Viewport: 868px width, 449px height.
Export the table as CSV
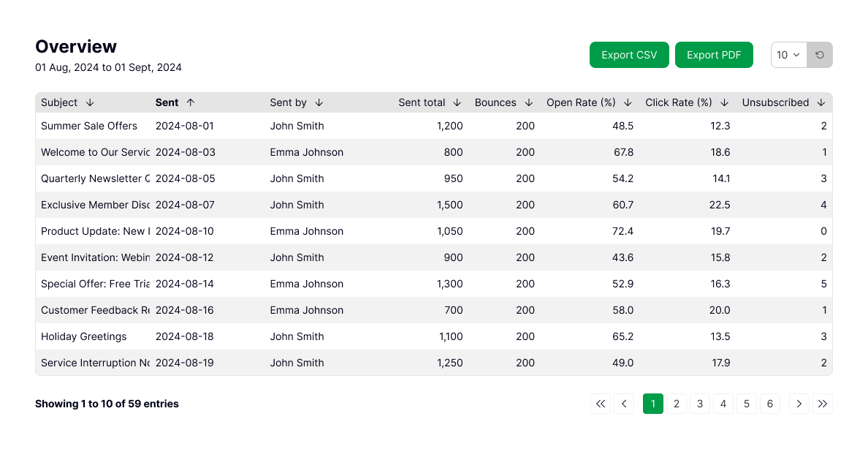[629, 55]
